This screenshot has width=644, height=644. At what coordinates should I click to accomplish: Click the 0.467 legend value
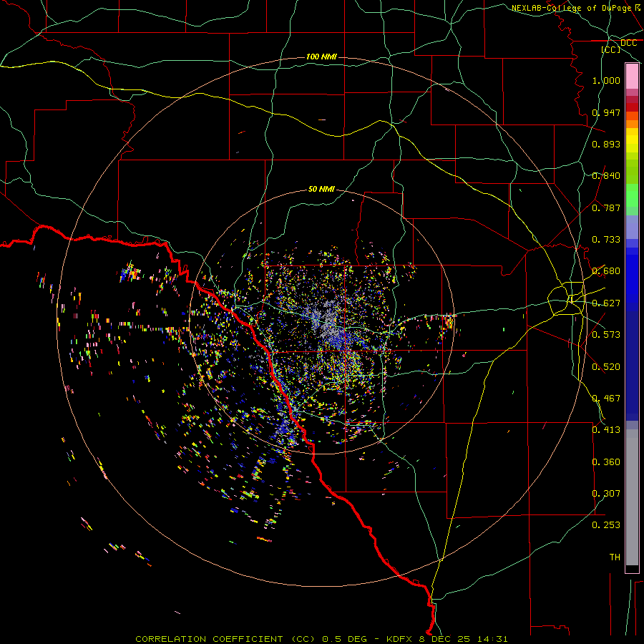[x=606, y=399]
